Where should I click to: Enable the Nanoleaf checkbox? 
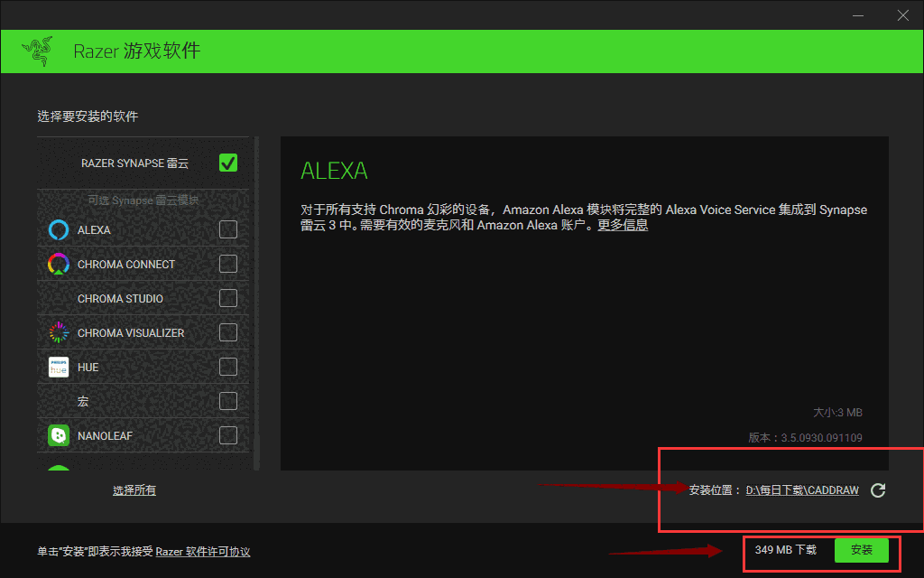[228, 435]
